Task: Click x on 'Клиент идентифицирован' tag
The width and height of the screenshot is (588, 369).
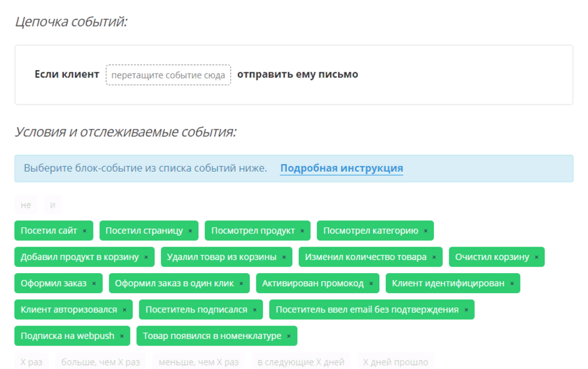Action: click(x=512, y=284)
